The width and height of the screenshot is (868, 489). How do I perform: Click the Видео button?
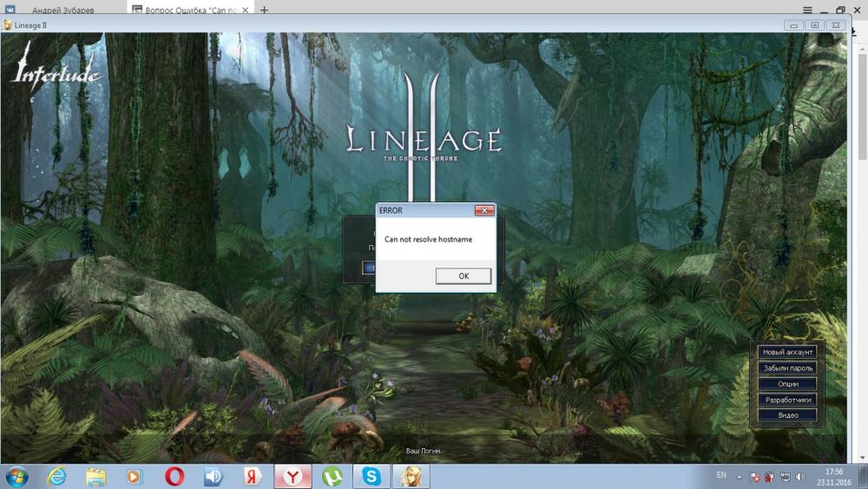tap(787, 415)
